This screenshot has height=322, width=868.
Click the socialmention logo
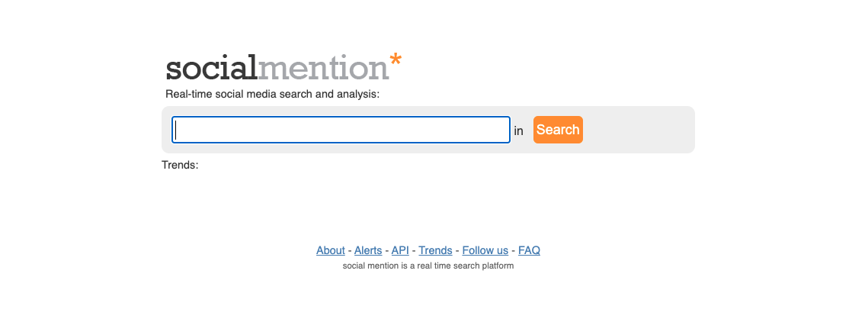[x=284, y=67]
